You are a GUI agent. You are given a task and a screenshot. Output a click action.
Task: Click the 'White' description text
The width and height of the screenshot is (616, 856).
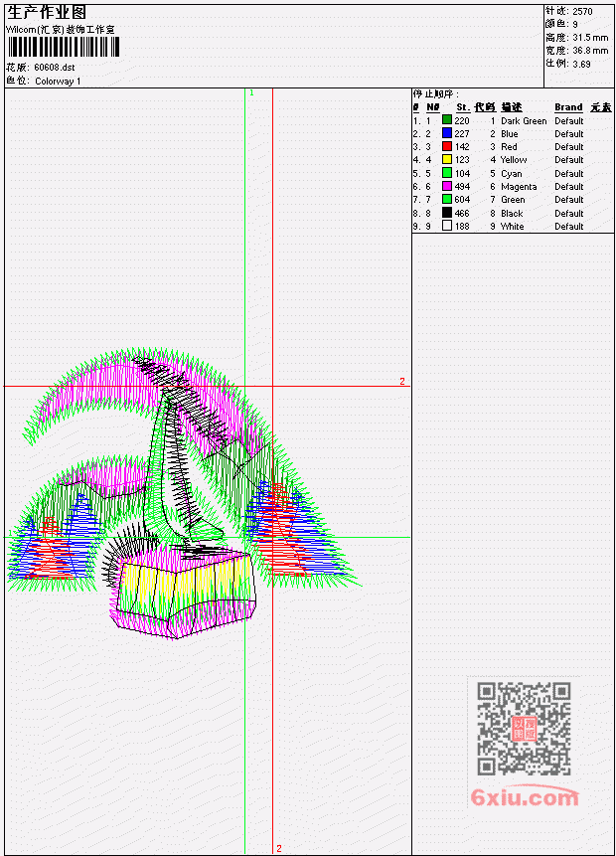click(x=513, y=227)
